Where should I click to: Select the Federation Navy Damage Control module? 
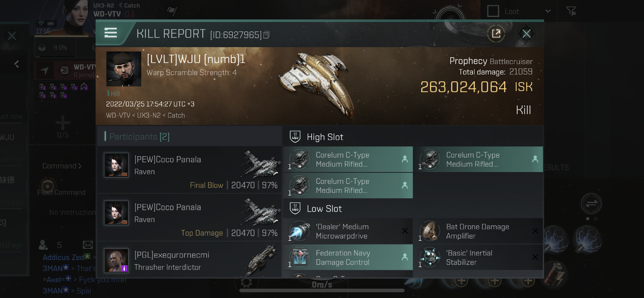pyautogui.click(x=348, y=258)
